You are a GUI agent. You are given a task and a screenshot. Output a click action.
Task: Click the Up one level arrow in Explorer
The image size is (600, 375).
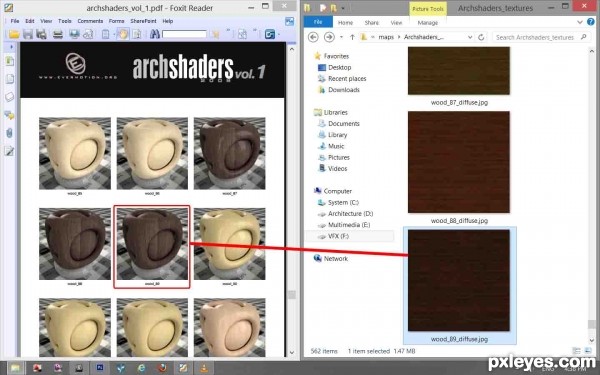(x=352, y=37)
